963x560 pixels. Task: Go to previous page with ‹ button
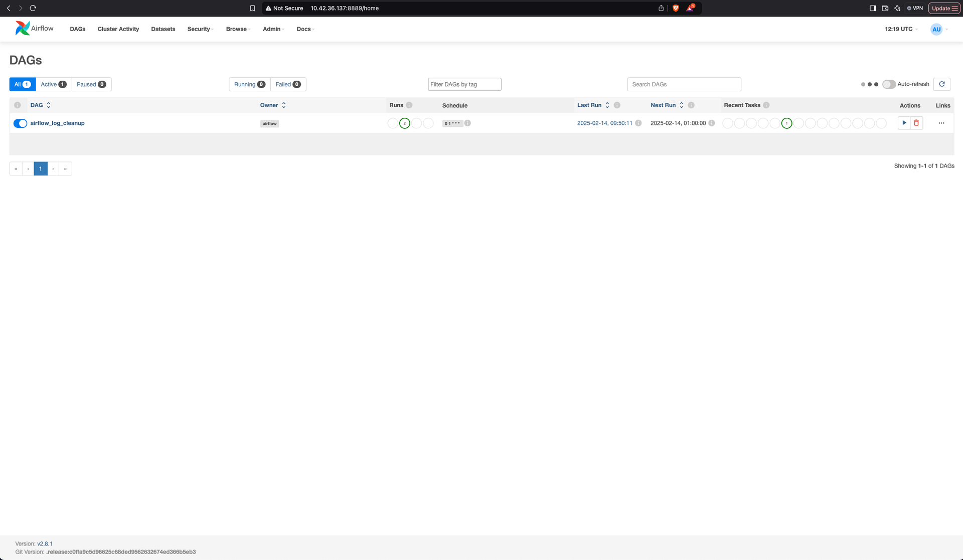click(x=28, y=168)
